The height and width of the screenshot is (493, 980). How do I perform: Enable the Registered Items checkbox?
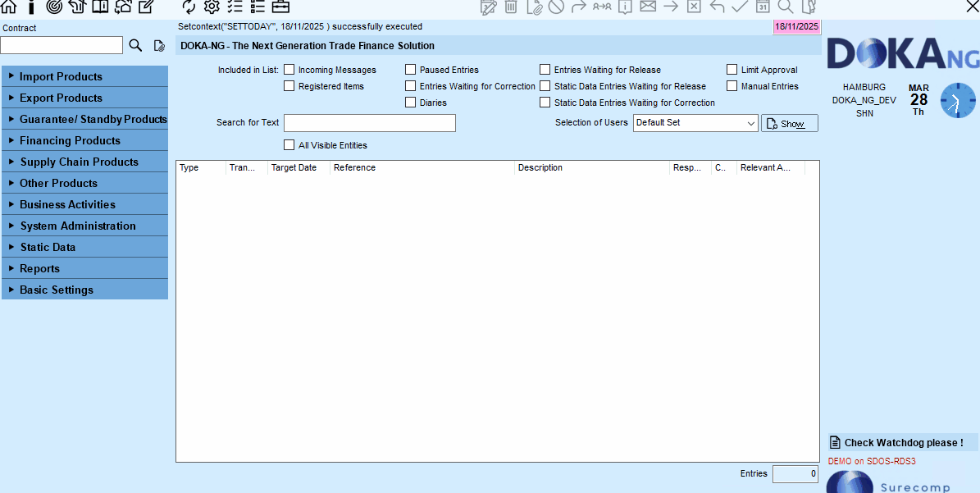coord(289,86)
